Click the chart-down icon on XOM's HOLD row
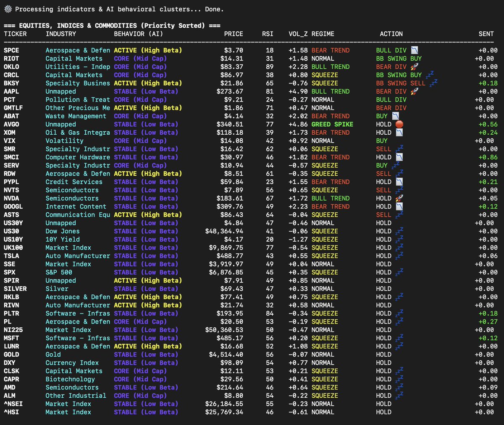 (x=399, y=133)
